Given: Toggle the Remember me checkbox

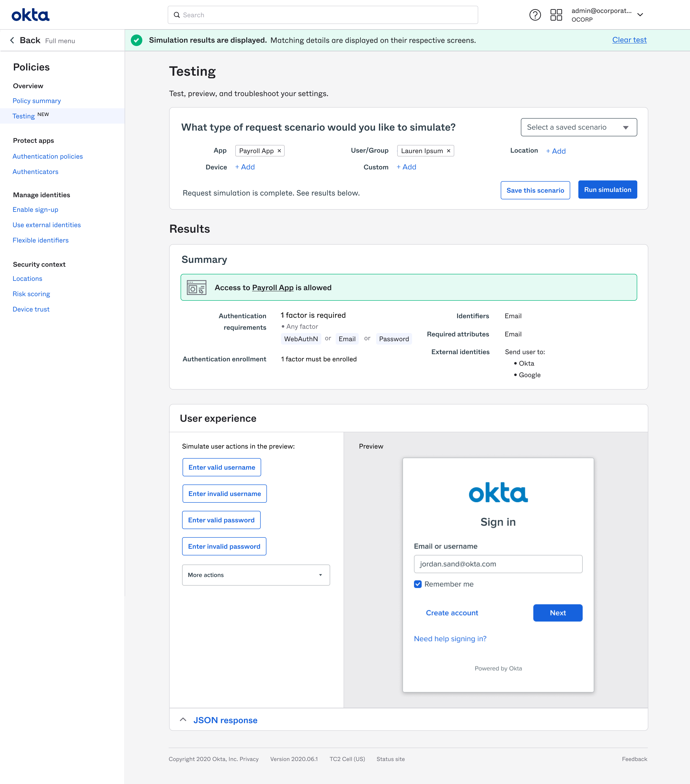Looking at the screenshot, I should pos(418,584).
